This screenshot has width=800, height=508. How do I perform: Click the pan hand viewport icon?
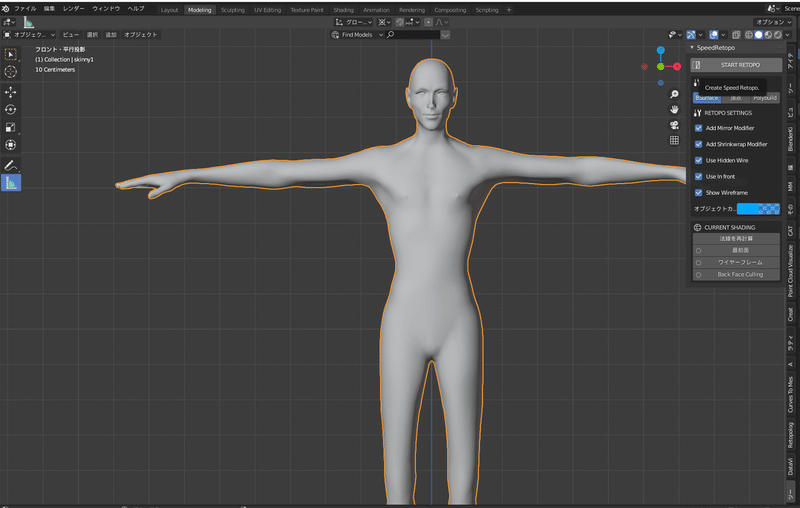point(675,109)
